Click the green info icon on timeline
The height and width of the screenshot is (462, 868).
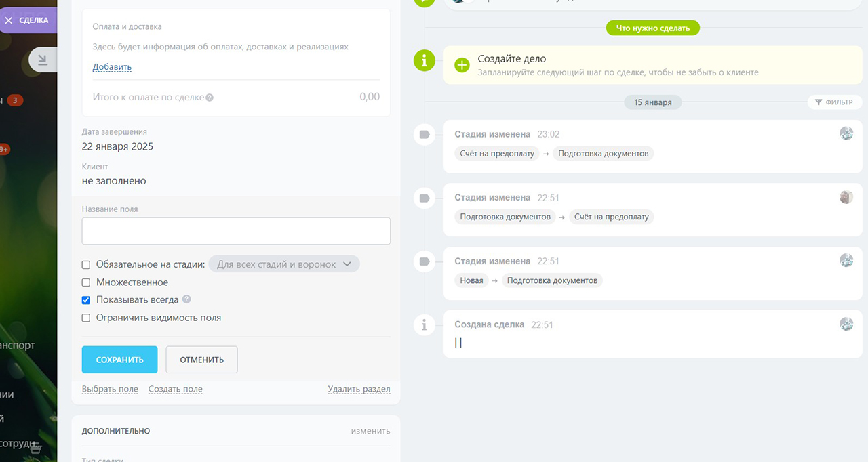coord(425,60)
